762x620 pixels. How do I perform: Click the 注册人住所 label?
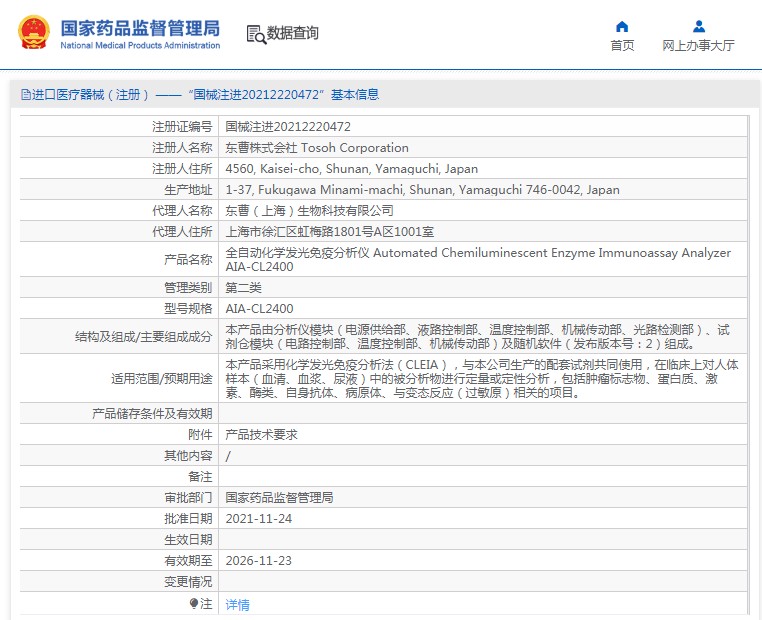[182, 169]
